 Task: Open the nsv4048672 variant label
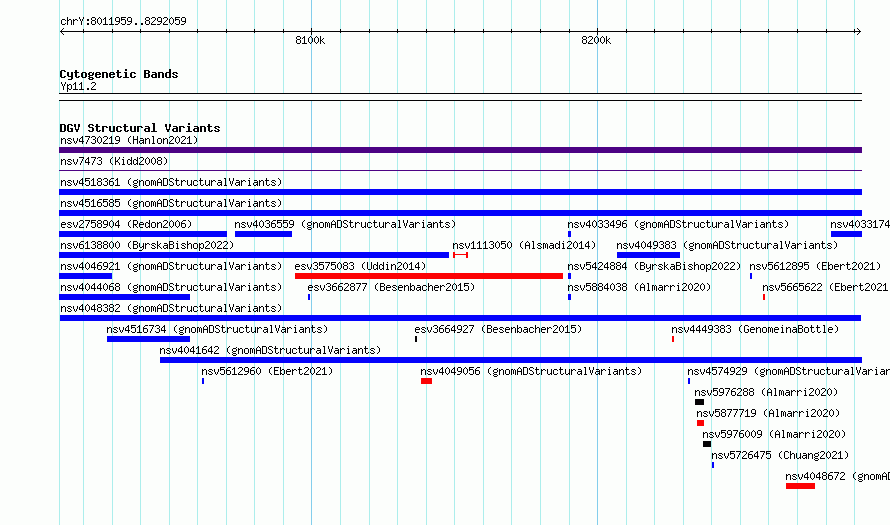click(x=838, y=476)
